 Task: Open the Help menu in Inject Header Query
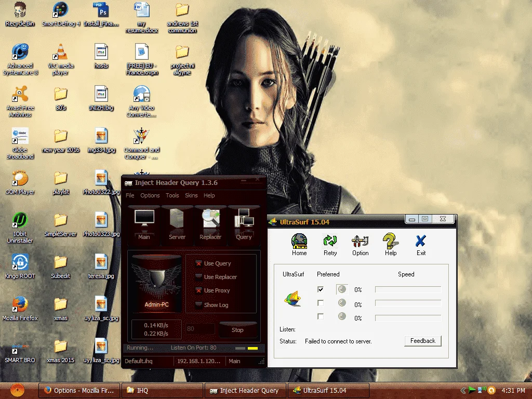coord(209,195)
